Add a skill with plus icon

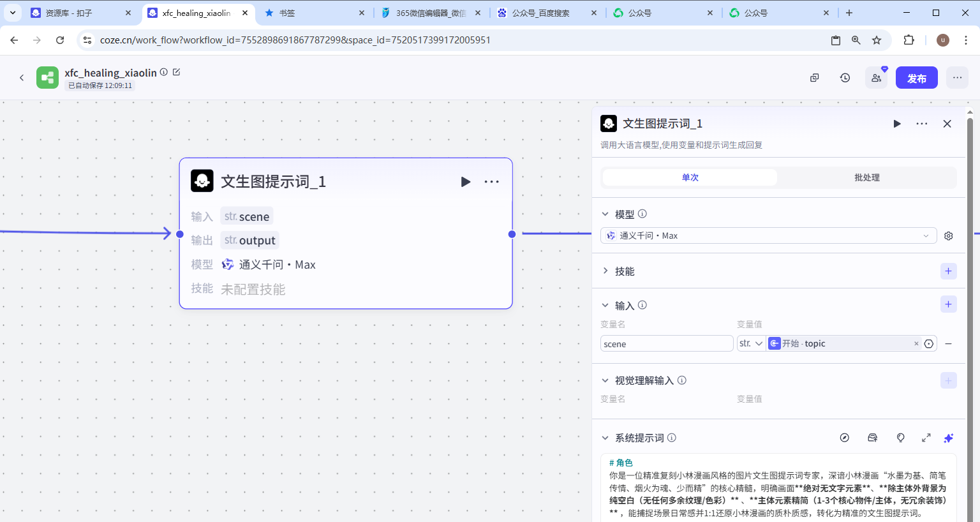[x=949, y=271]
